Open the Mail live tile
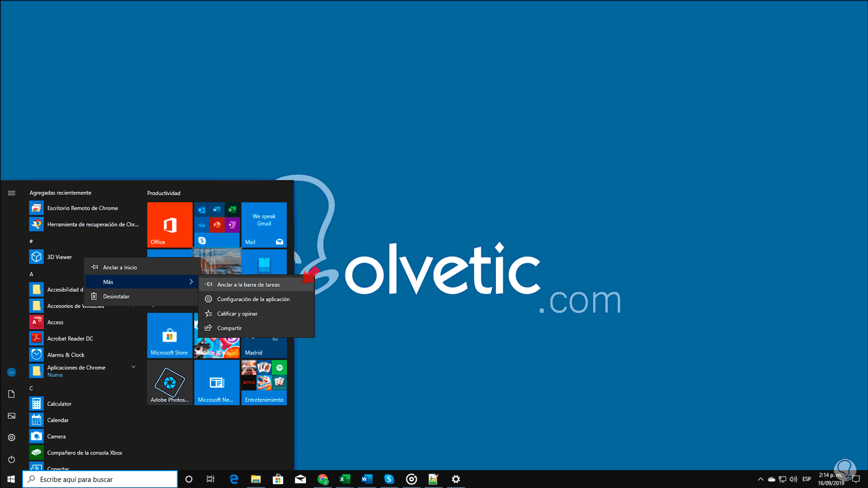868x488 pixels. point(264,225)
